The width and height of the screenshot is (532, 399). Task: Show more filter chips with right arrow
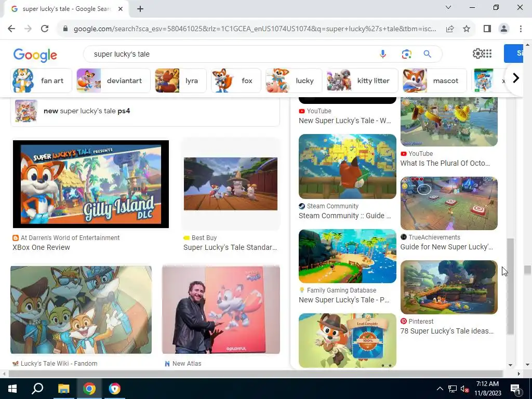click(515, 78)
